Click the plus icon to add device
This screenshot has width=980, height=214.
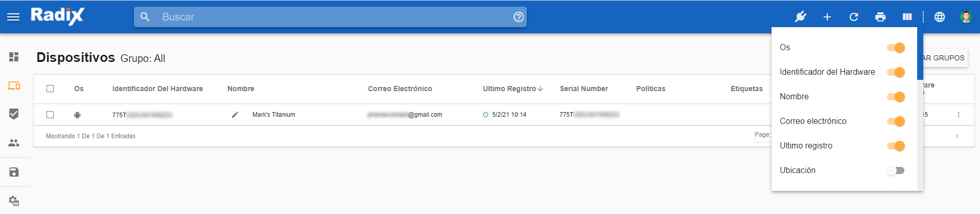[x=827, y=17]
